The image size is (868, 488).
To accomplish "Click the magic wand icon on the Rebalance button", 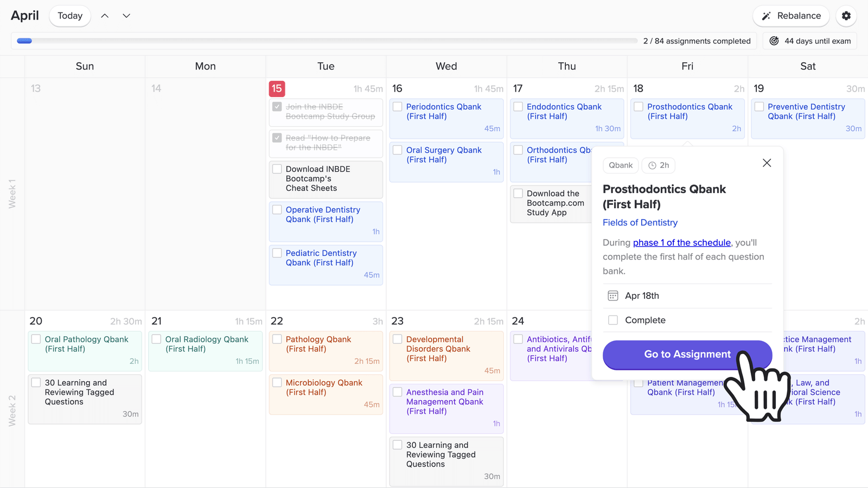I will coord(768,16).
